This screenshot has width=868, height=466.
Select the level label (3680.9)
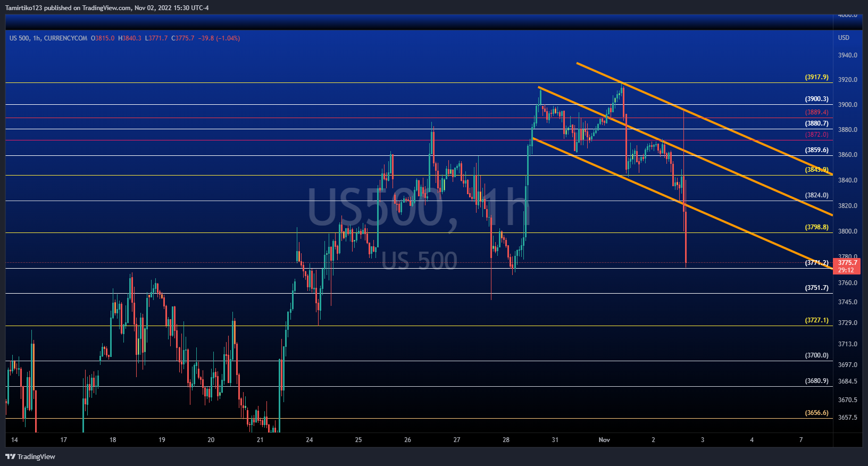[817, 381]
